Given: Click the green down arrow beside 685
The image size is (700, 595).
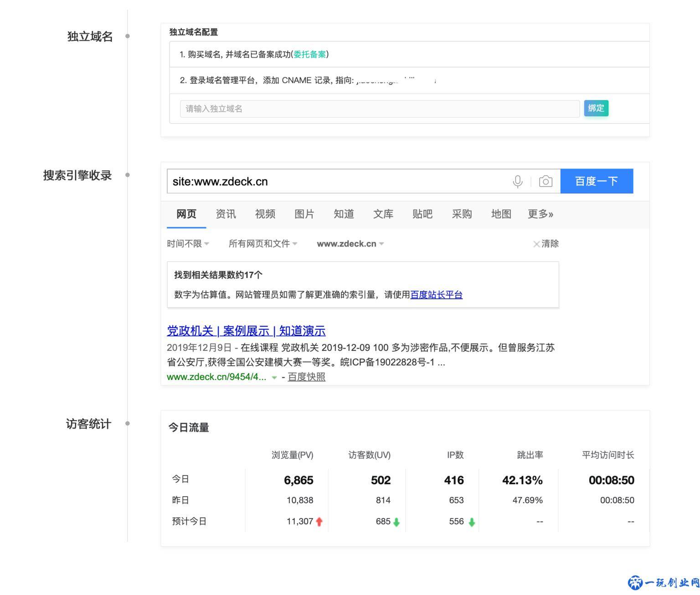Looking at the screenshot, I should click(x=396, y=522).
